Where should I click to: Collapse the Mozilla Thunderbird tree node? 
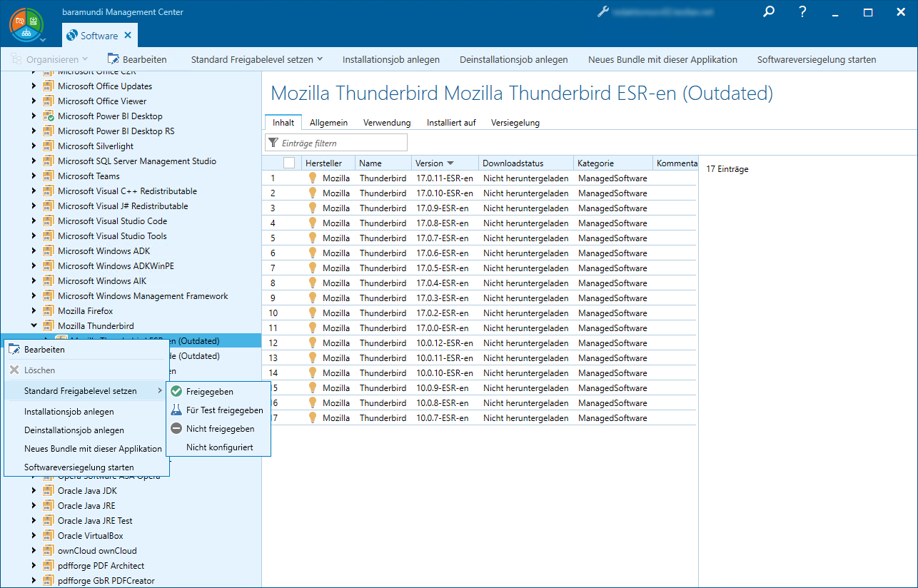click(x=34, y=326)
